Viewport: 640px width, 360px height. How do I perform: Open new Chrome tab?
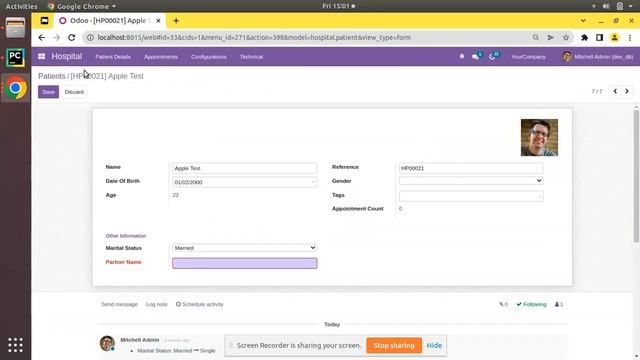click(176, 20)
